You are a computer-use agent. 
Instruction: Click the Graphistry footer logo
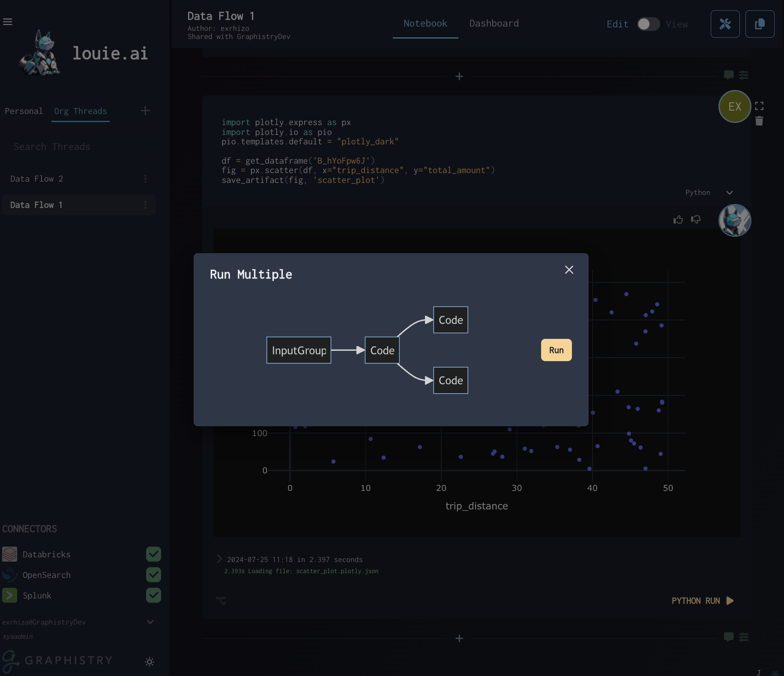point(57,661)
